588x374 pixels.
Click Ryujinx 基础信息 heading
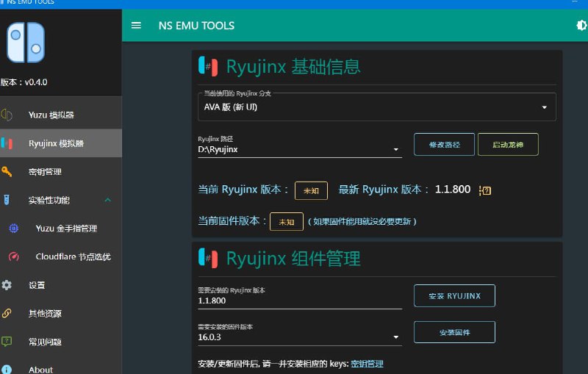(x=293, y=67)
